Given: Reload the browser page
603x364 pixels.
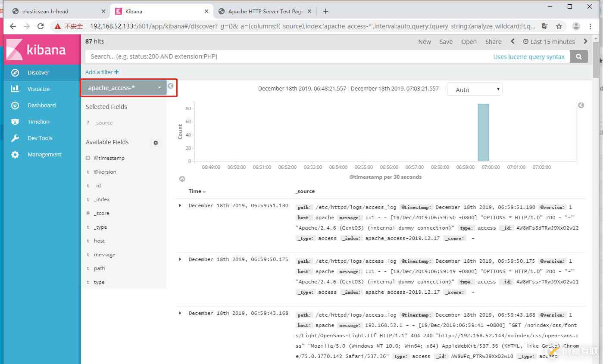Looking at the screenshot, I should (41, 26).
